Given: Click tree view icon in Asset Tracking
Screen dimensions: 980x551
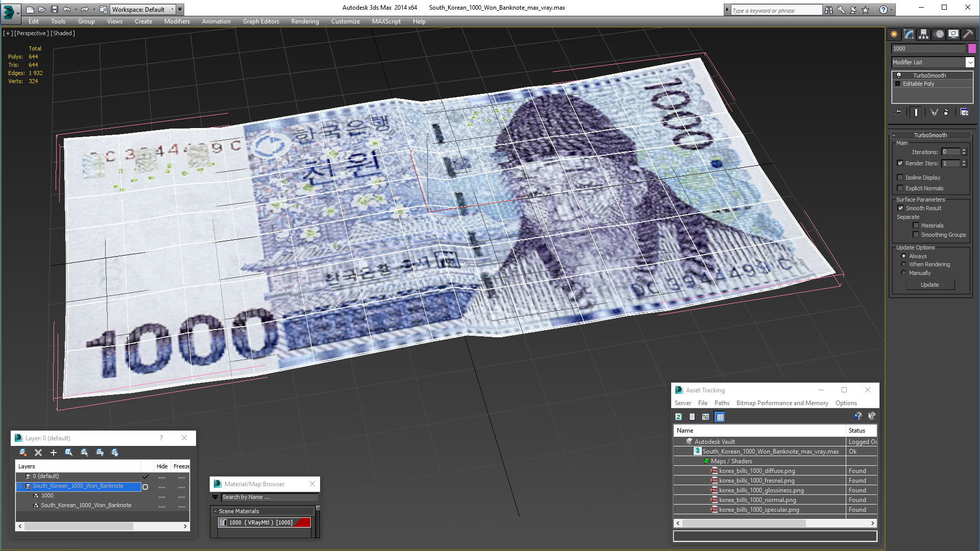Looking at the screenshot, I should click(706, 417).
